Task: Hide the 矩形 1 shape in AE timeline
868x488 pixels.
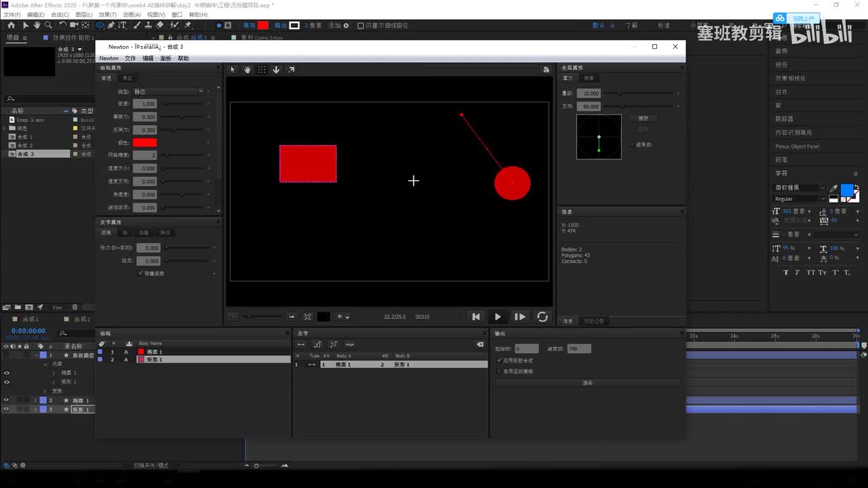Action: 7,382
